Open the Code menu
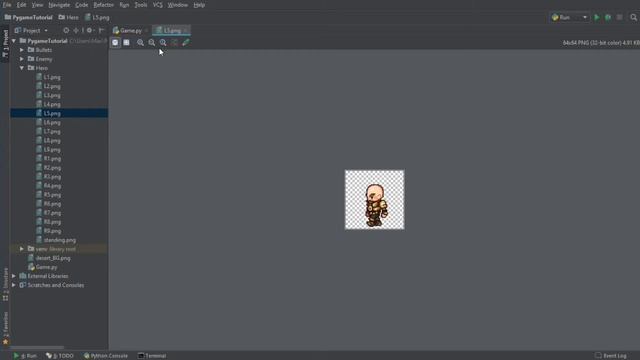Screen dimensions: 640x360 point(82,5)
